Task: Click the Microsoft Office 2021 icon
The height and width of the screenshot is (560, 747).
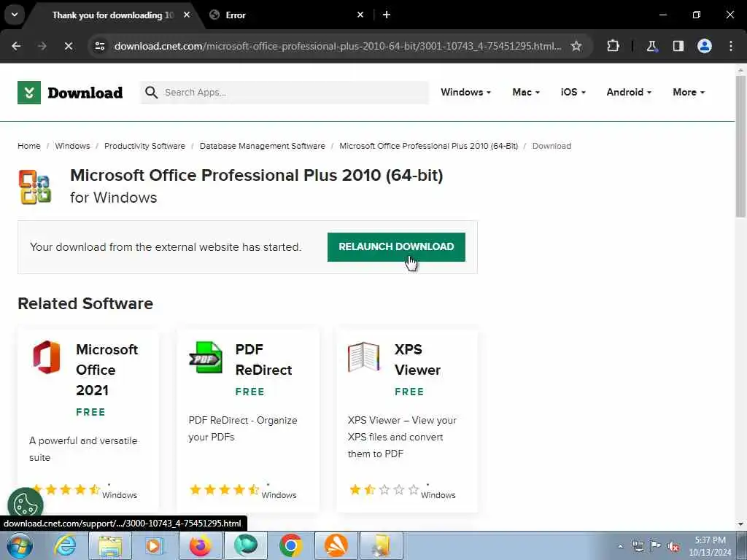Action: 47,357
